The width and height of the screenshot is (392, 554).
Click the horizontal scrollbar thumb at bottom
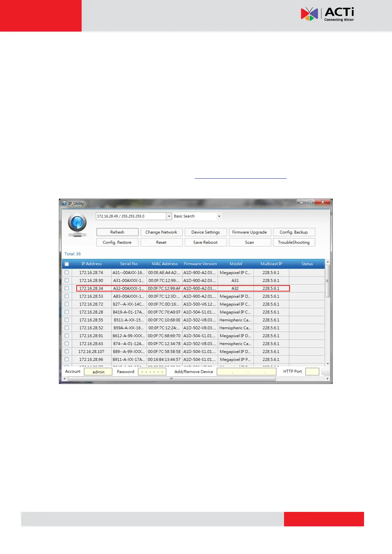[x=171, y=379]
